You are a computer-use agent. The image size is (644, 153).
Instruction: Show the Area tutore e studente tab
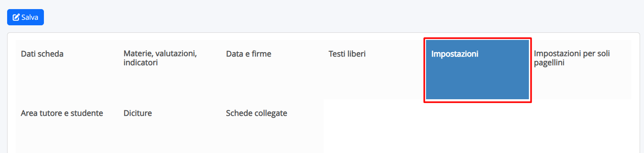point(67,126)
